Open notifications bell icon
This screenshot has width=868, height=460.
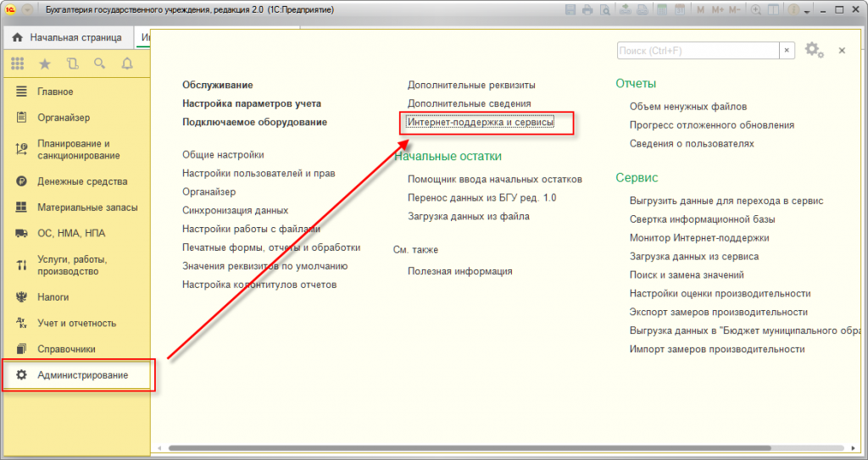point(127,64)
